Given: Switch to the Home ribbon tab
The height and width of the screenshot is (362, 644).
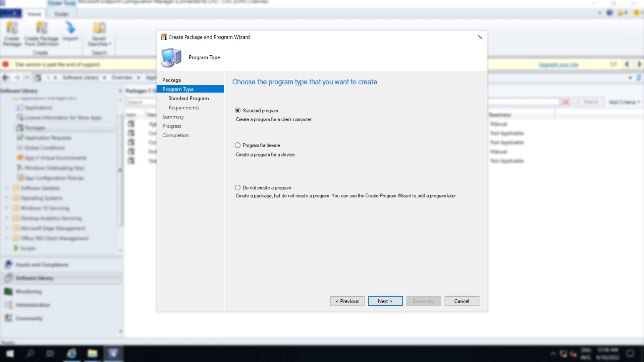Looking at the screenshot, I should 35,14.
